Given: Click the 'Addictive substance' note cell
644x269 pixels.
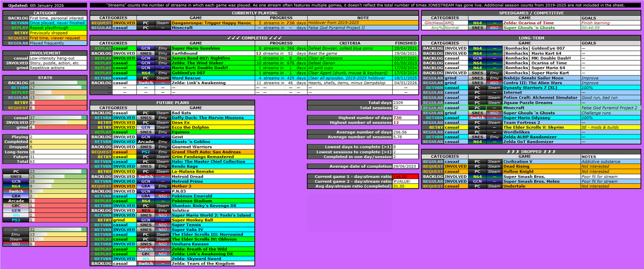Looking at the screenshot, I should pos(610,161).
